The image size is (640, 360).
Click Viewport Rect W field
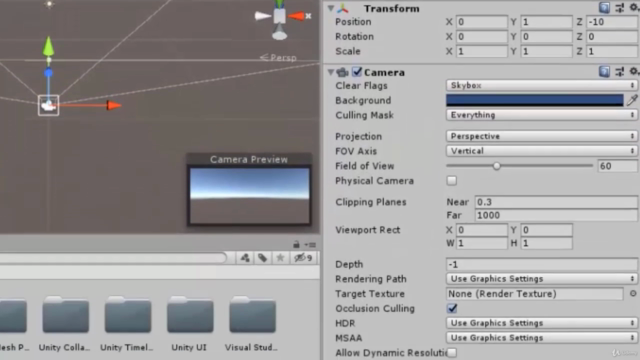[482, 243]
